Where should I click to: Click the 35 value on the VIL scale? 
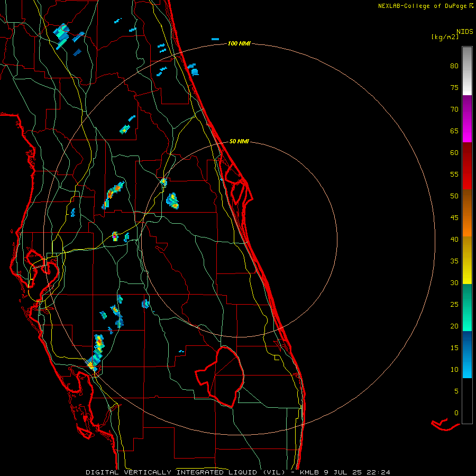(x=454, y=261)
